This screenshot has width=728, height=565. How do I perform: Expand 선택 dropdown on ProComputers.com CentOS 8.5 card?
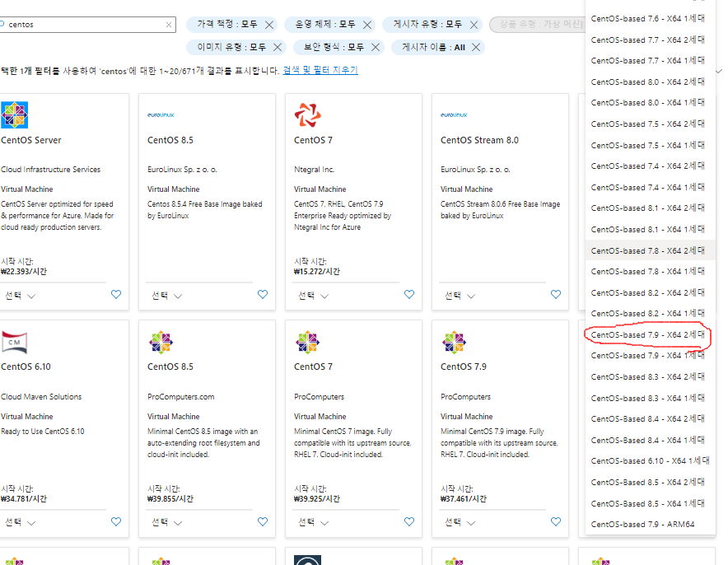[167, 523]
